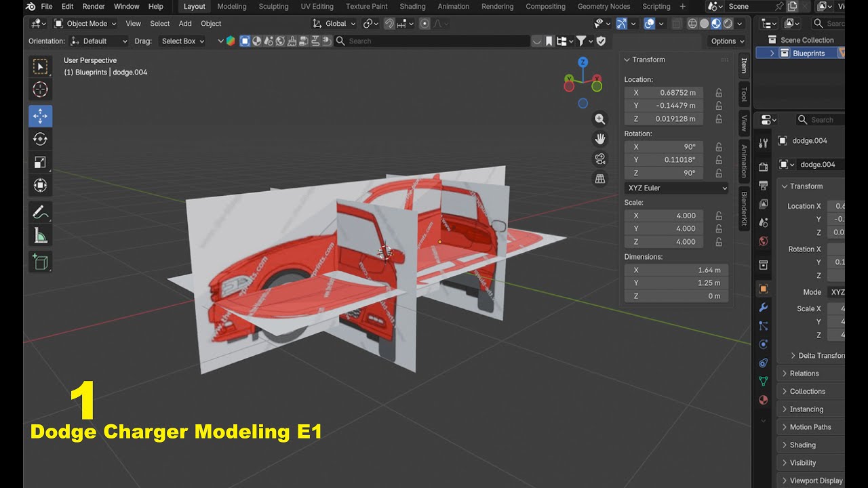Enable material preview shading
Image resolution: width=868 pixels, height=488 pixels.
(x=716, y=24)
